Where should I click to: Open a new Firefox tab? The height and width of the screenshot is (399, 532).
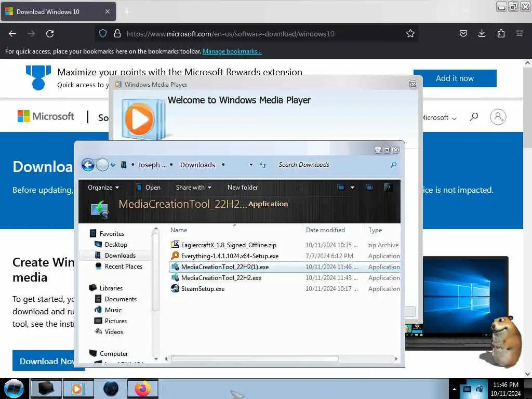click(x=127, y=12)
